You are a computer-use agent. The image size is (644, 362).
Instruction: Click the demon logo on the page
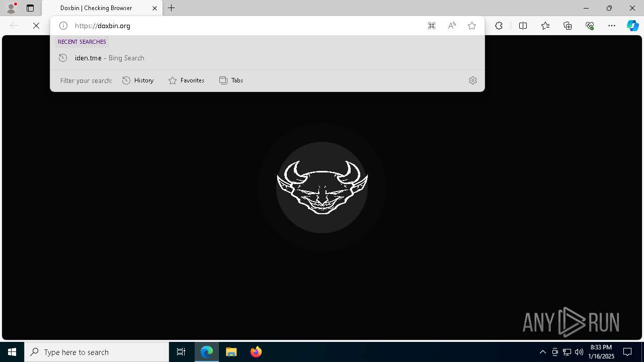point(322,187)
